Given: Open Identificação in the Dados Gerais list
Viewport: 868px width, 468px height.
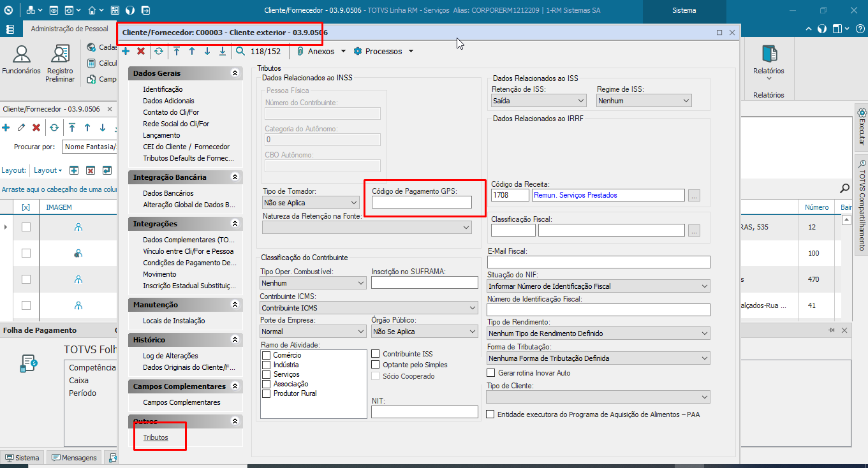Looking at the screenshot, I should tap(163, 89).
